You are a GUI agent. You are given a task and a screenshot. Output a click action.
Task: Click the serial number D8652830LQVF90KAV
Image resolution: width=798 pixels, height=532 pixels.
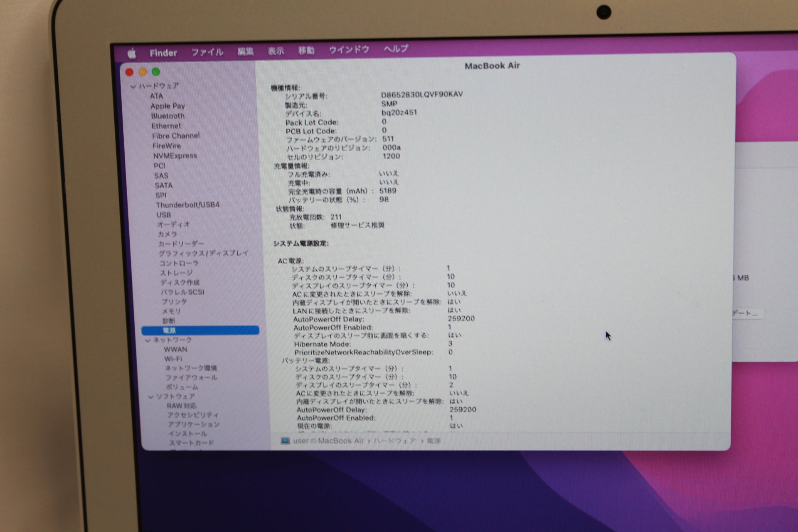(422, 94)
